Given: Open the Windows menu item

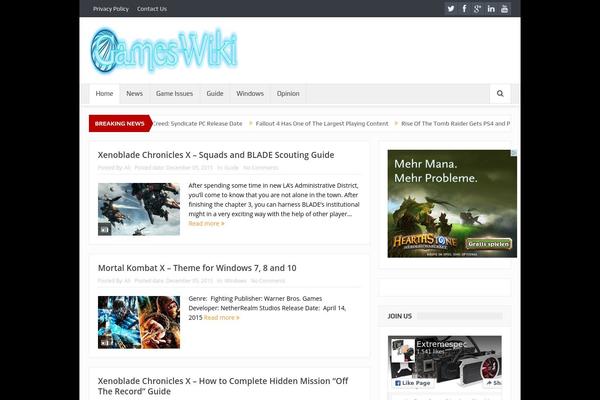Looking at the screenshot, I should click(x=250, y=93).
